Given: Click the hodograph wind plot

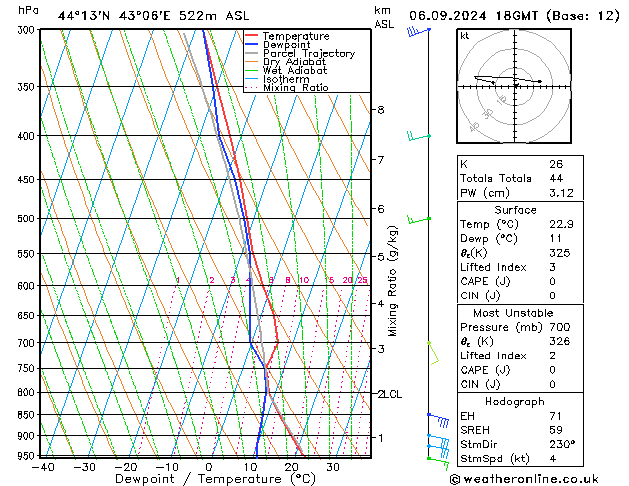Looking at the screenshot, I should pos(514,86).
